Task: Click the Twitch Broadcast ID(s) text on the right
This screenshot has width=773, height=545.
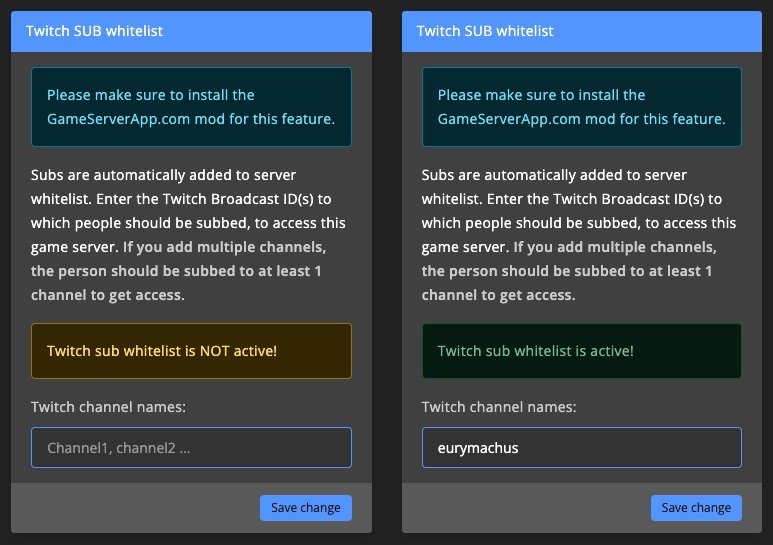Action: (x=629, y=199)
